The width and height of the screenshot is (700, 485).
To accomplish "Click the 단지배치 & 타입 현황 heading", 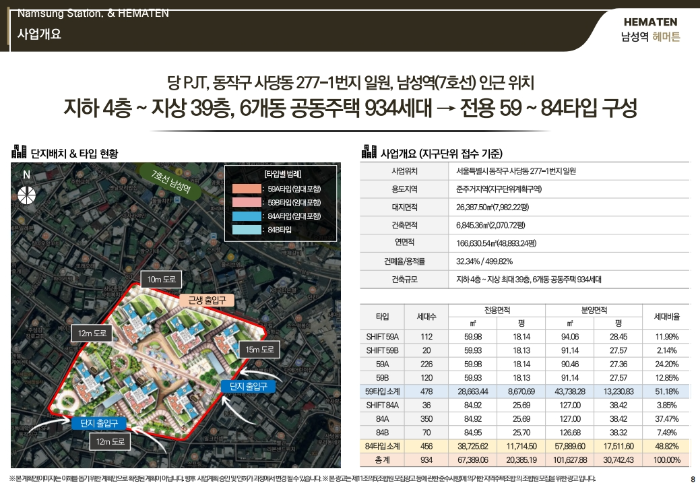I will 75,154.
